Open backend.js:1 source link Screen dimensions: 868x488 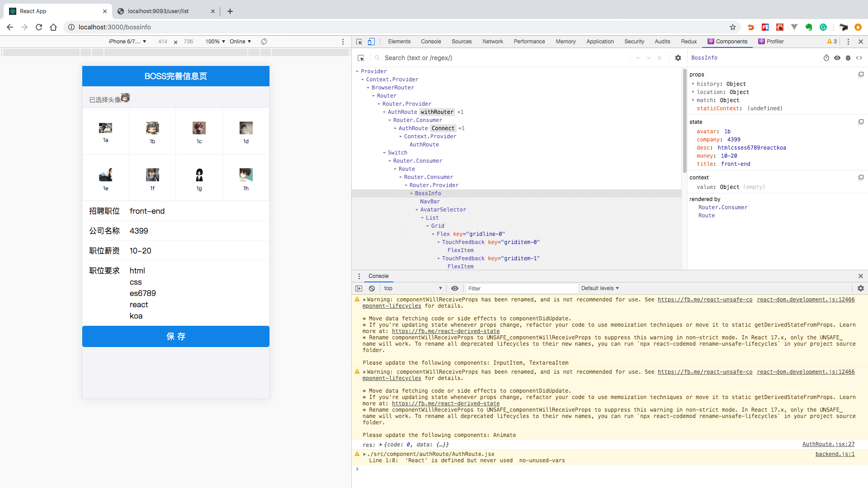(835, 454)
